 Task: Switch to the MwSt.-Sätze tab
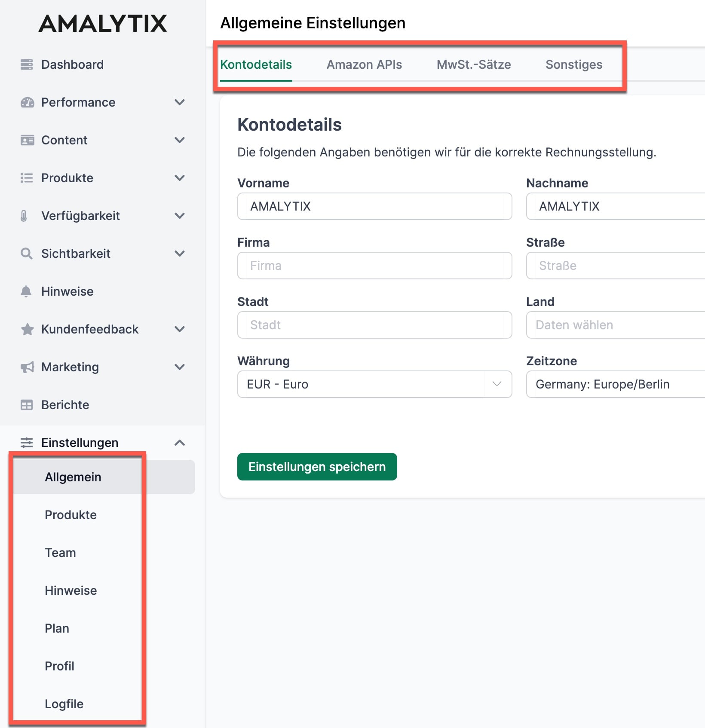tap(474, 64)
